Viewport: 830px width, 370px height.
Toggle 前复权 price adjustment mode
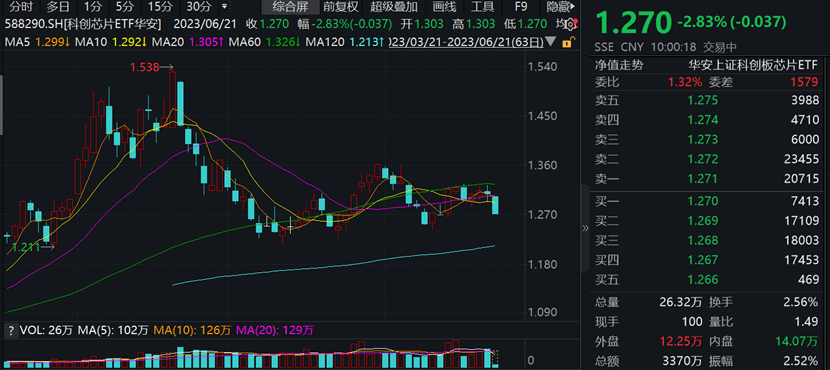(341, 7)
